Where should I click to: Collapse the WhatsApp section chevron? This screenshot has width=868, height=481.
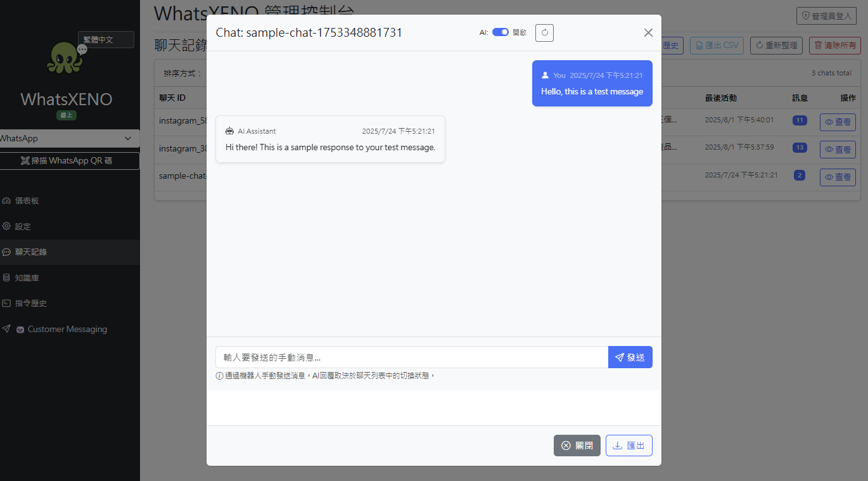coord(129,138)
